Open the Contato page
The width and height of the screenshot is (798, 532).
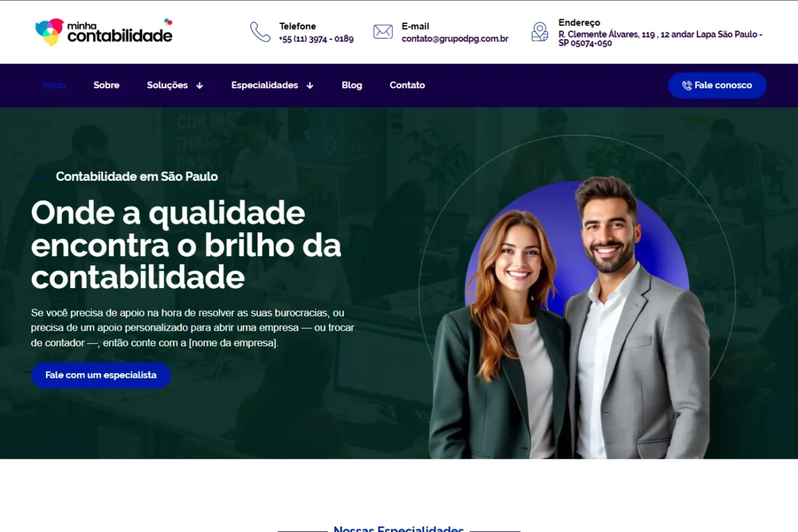coord(407,85)
